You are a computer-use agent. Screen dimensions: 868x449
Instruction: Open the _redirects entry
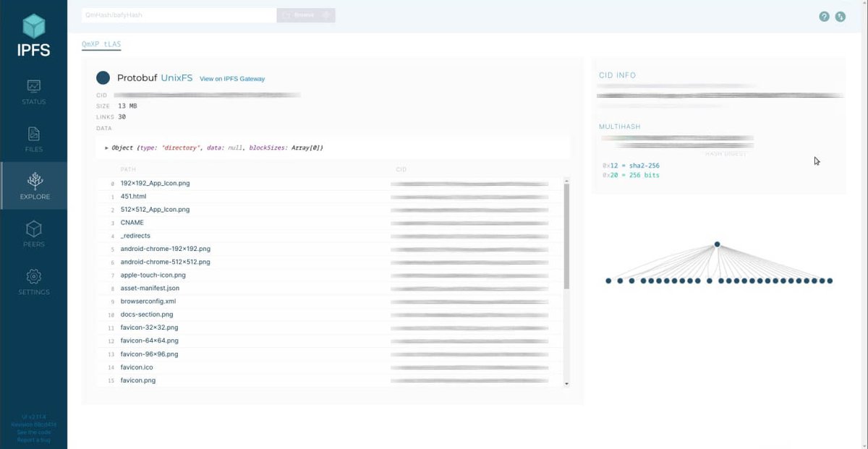point(135,236)
